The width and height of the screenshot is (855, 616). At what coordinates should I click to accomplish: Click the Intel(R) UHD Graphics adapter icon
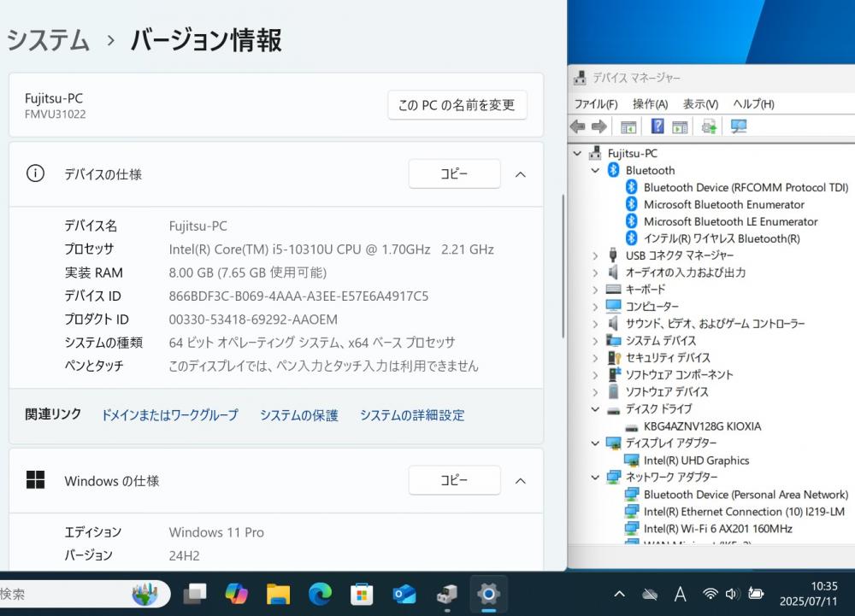click(x=632, y=461)
